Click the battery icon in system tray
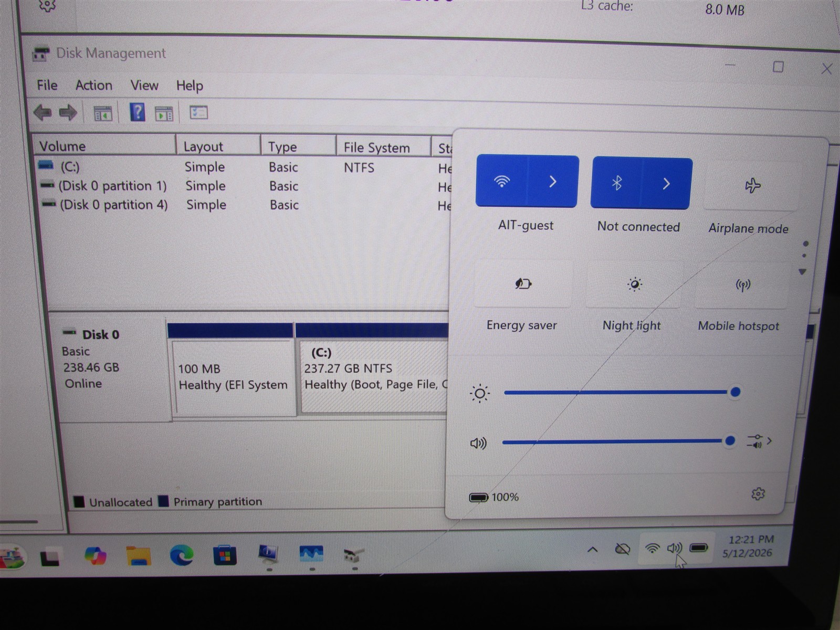 [x=699, y=548]
